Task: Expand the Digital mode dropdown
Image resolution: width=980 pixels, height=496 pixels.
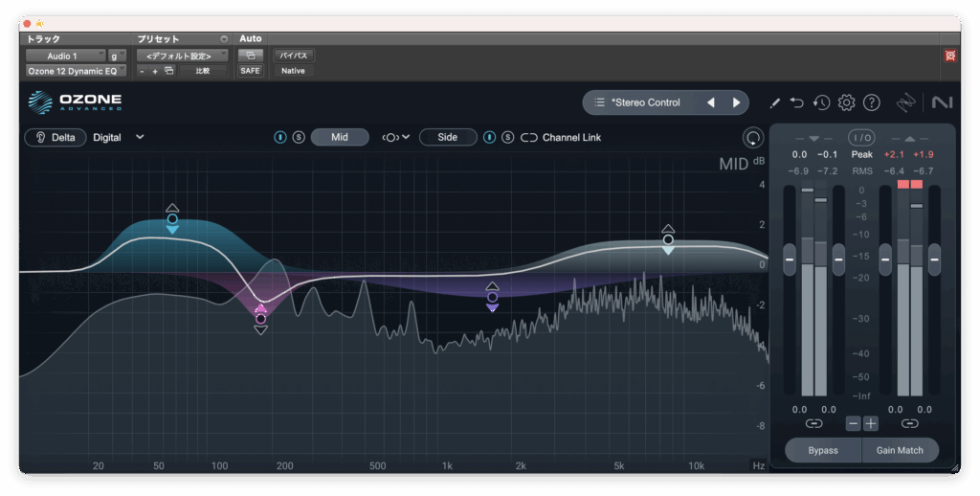Action: pos(140,137)
